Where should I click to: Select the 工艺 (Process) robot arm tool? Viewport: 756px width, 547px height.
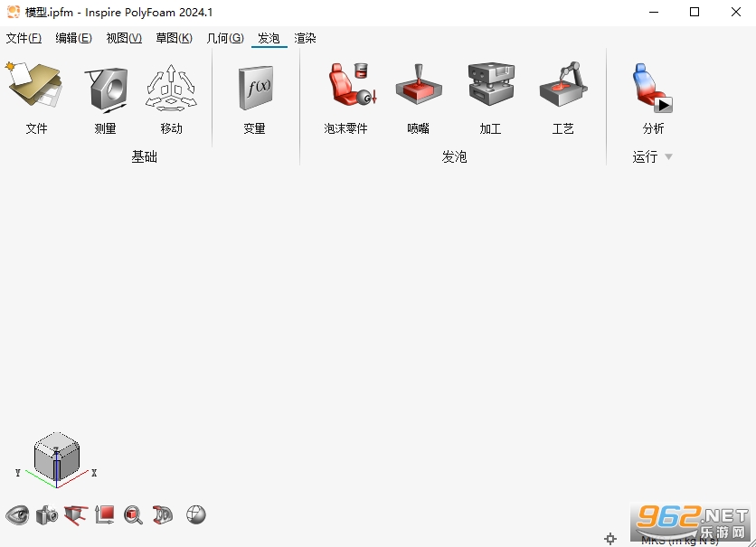563,84
